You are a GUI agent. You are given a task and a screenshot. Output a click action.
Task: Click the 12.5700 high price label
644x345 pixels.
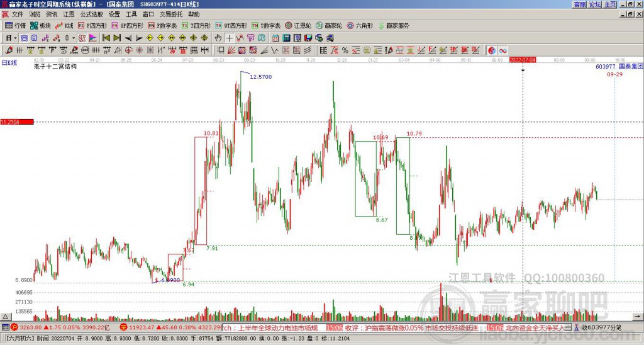(x=261, y=77)
